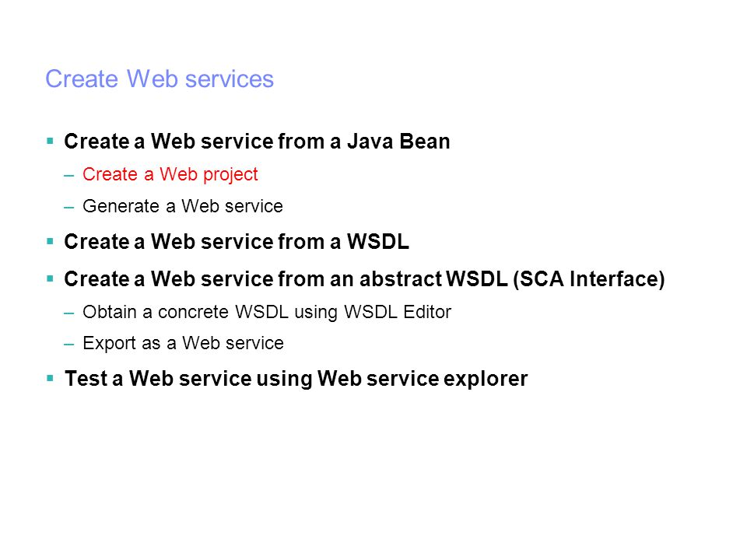Viewport: 747px width, 560px height.
Task: Click 'Test a Web service using Web service explorer'
Action: (x=296, y=379)
